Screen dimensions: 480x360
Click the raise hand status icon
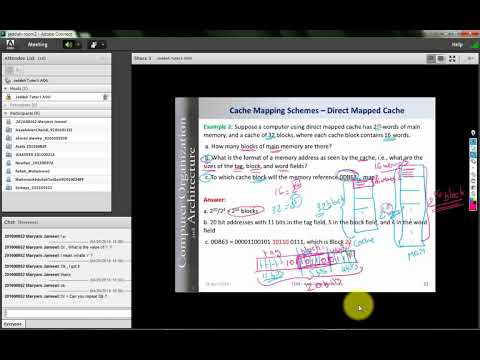(94, 44)
